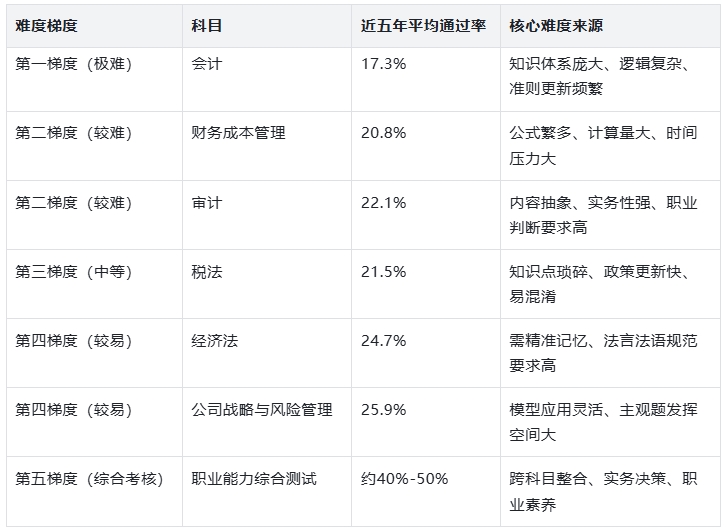Image resolution: width=726 pixels, height=531 pixels.
Task: Select the "职业能力综合测试" cell
Action: pos(254,479)
